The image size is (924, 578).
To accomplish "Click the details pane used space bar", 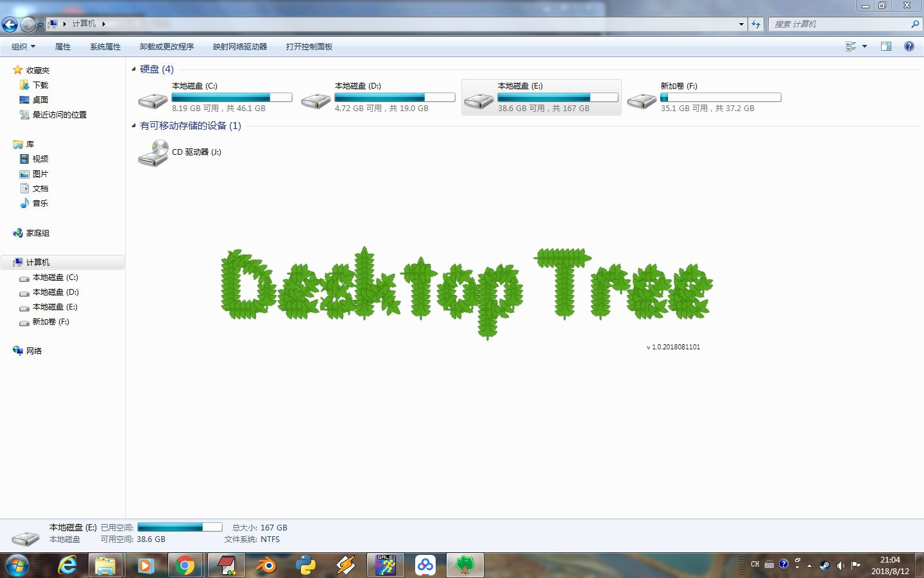I will click(x=180, y=527).
